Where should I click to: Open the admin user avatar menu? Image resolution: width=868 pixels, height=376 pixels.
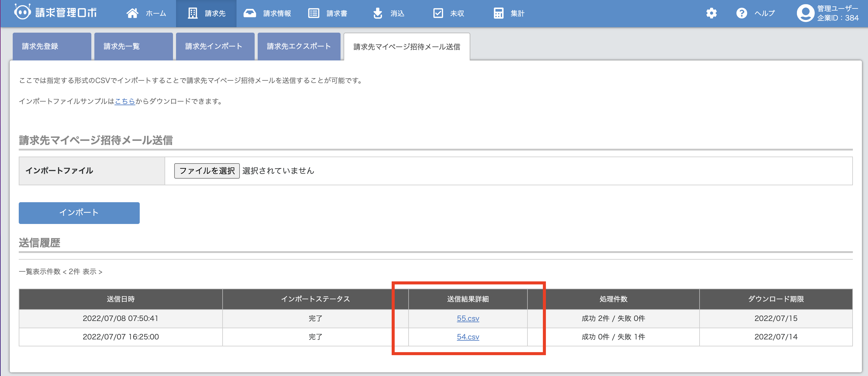pos(805,13)
